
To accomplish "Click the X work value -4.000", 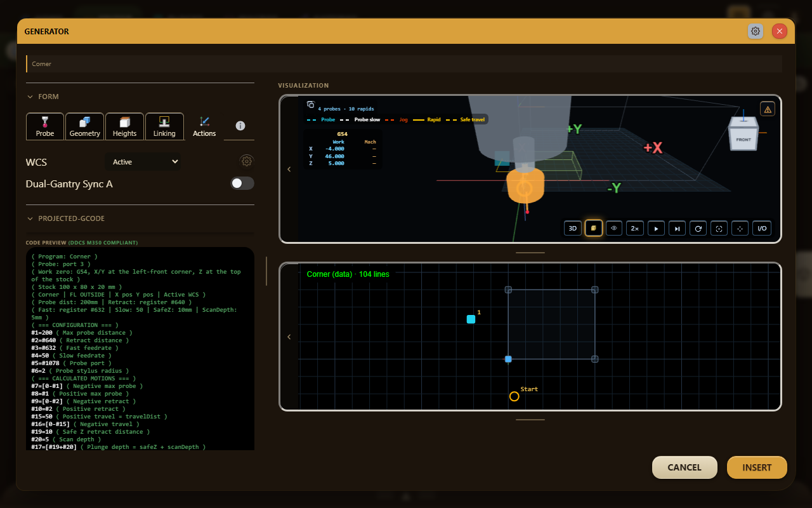I will click(334, 149).
